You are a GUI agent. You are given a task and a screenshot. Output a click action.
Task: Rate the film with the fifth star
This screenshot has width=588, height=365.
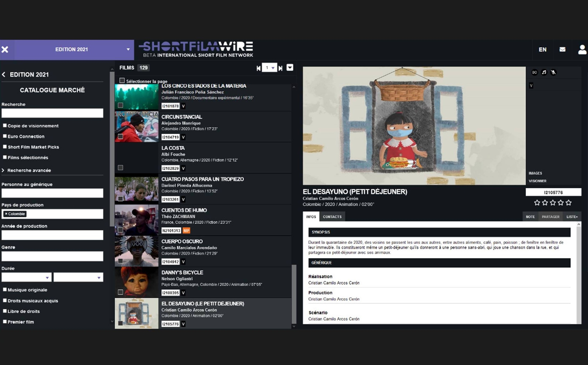tap(569, 203)
